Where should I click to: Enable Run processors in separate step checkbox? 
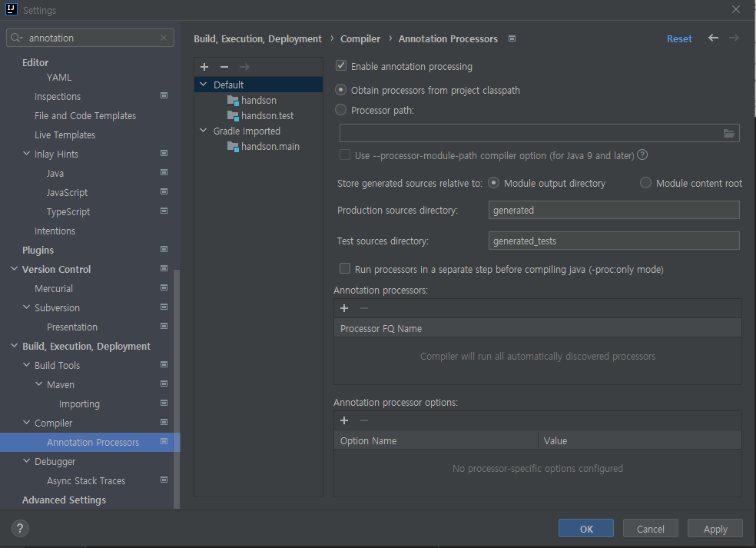(345, 269)
